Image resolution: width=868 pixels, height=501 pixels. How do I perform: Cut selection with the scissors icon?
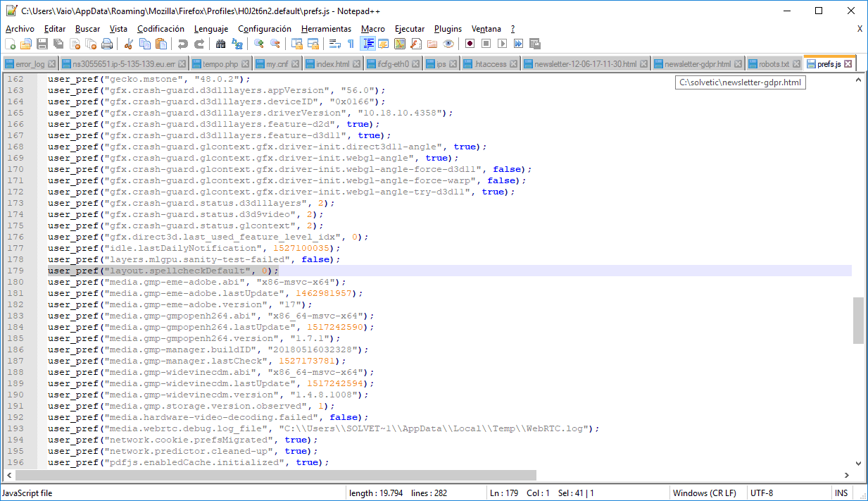tap(129, 44)
